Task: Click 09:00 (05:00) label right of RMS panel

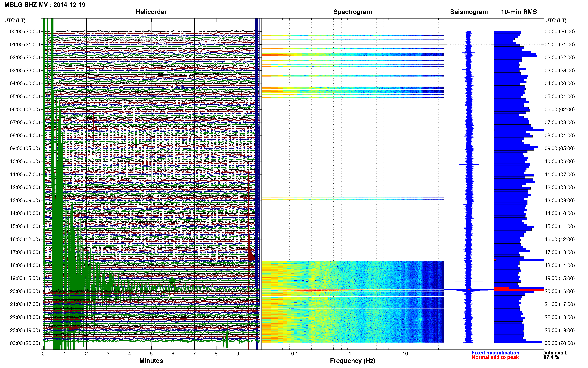Action: (x=560, y=148)
